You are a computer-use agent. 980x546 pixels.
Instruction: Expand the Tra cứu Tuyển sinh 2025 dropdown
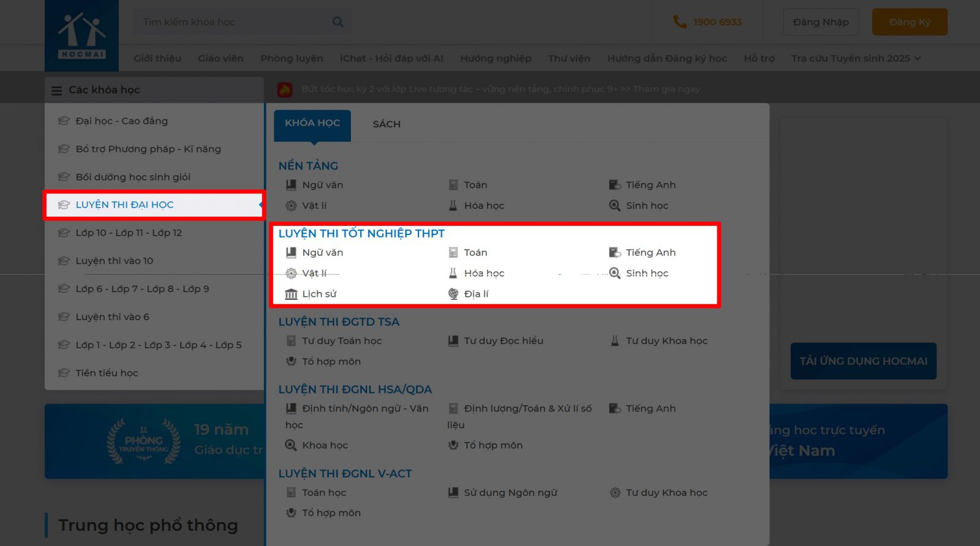[x=856, y=58]
